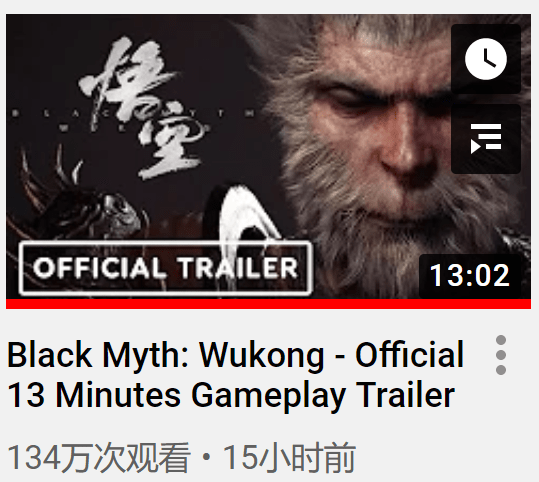This screenshot has height=482, width=539.
Task: Click '13 Minutes Gameplay Trailer' title line
Action: pos(231,395)
